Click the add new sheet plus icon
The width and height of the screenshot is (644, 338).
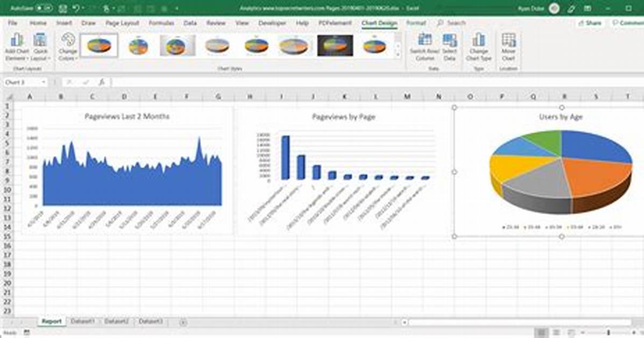click(x=183, y=322)
